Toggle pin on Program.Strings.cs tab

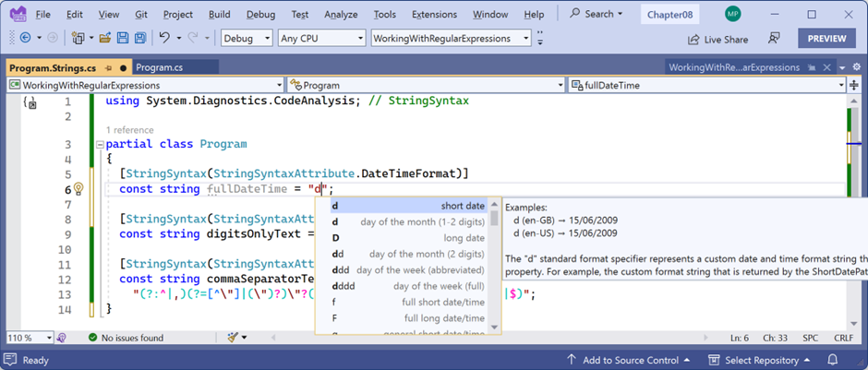(108, 67)
